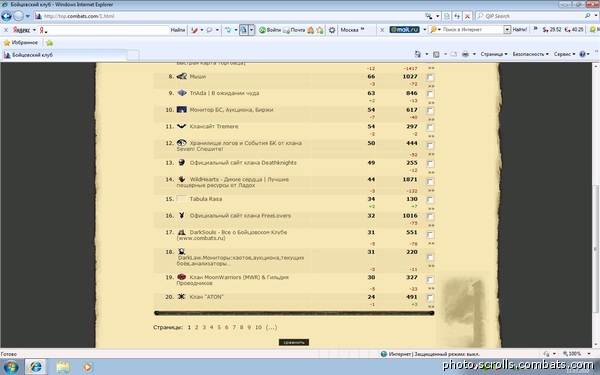Click the Home icon in command bar
Viewport: 600px width, 375px height.
coord(418,54)
